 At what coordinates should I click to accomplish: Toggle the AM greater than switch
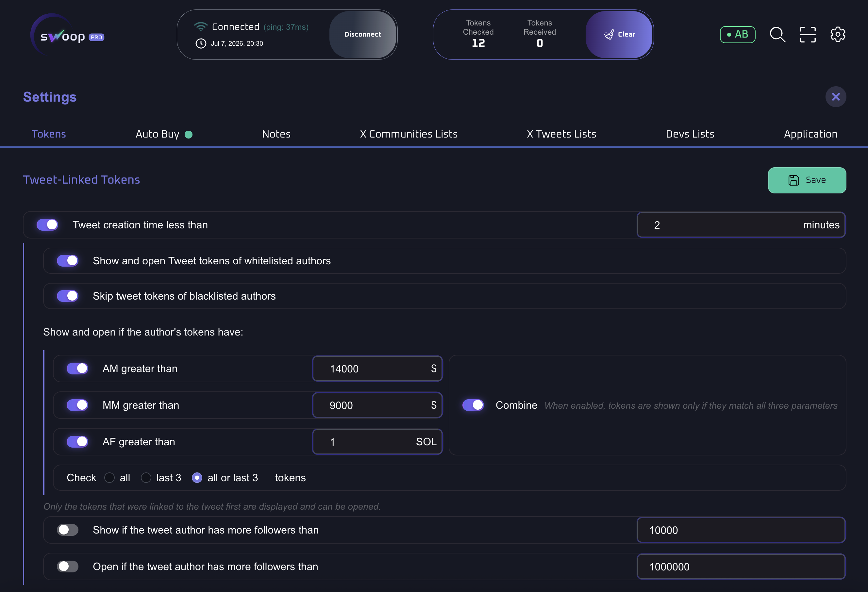[77, 369]
